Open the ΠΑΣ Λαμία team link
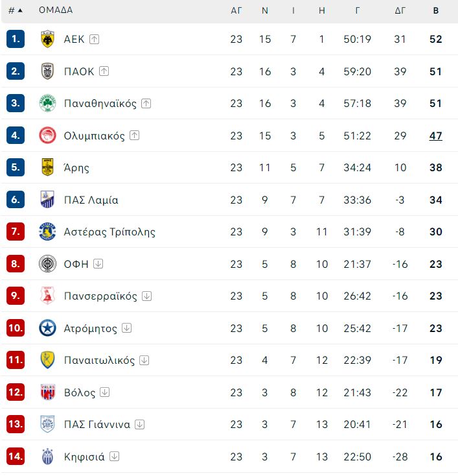This screenshot has width=458, height=476. tap(91, 200)
